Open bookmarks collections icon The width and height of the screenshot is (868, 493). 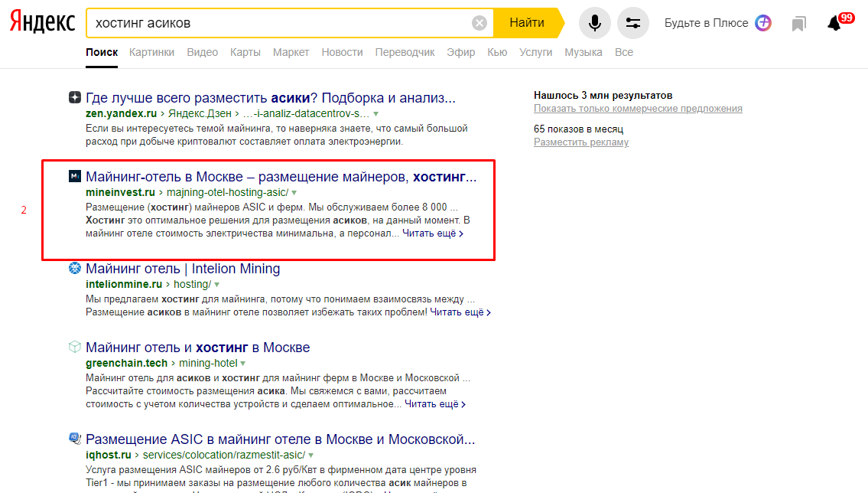(x=798, y=23)
